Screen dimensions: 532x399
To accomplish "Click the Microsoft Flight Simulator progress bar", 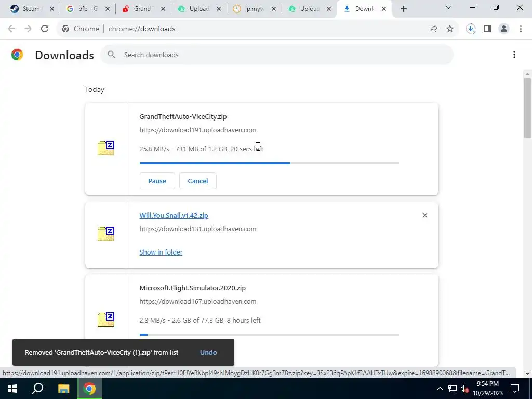I will [x=269, y=335].
